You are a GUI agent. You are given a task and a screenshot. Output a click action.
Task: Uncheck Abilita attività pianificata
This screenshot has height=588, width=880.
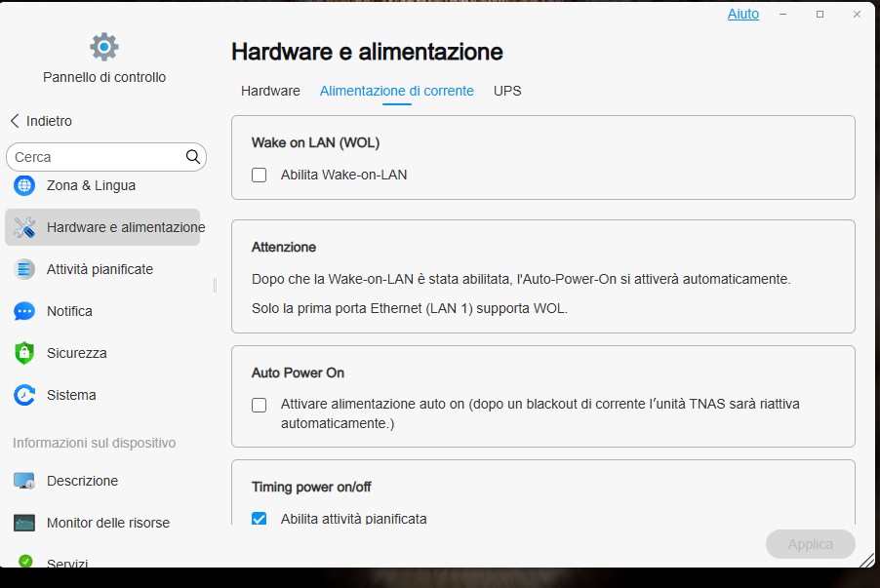point(260,519)
